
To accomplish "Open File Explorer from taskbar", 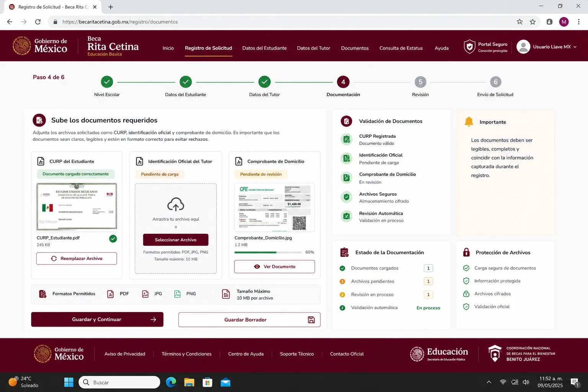I will pos(189,382).
